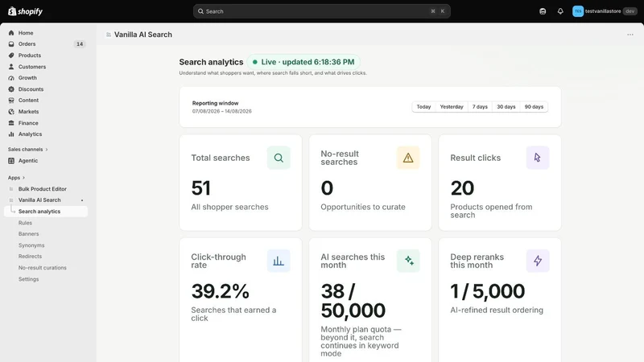Click the Search analytics page heading
The width and height of the screenshot is (644, 362).
pos(211,62)
